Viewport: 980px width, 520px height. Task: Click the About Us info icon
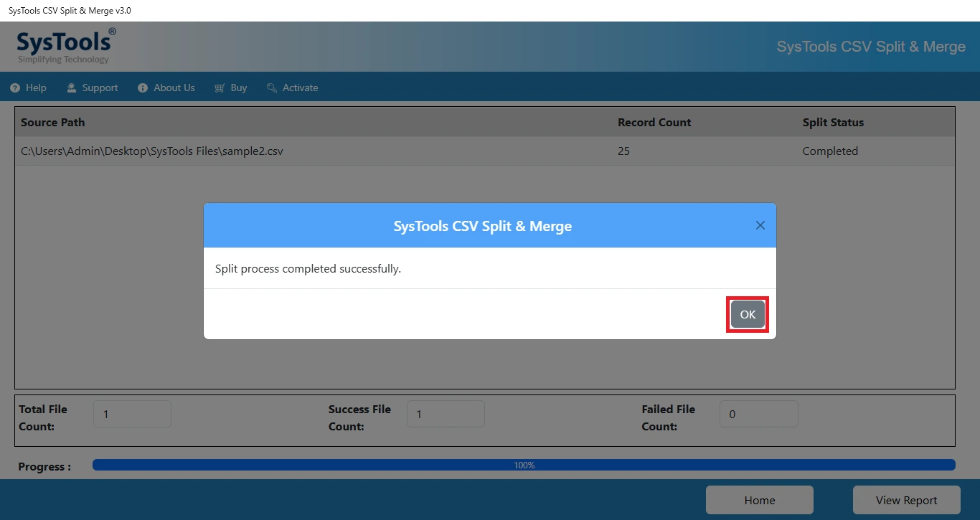(143, 88)
